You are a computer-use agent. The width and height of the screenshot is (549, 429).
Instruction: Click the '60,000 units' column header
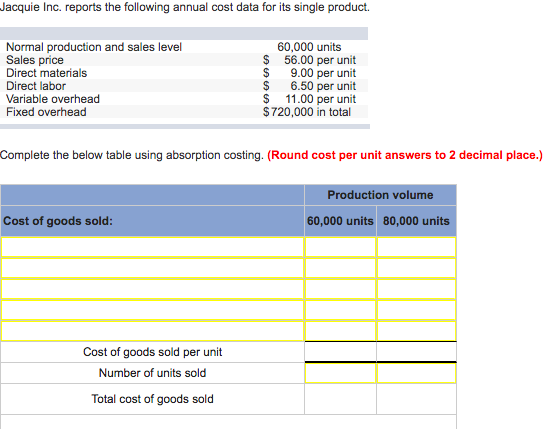pos(340,221)
